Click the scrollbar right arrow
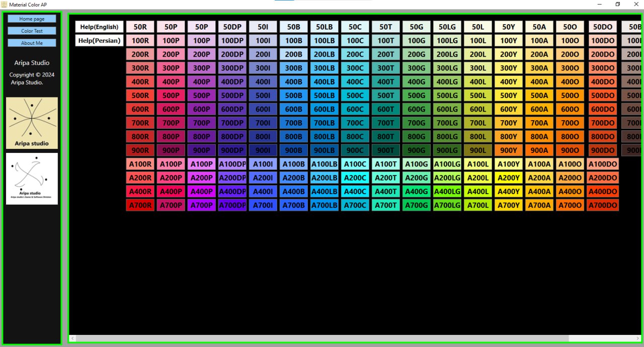 (637, 338)
